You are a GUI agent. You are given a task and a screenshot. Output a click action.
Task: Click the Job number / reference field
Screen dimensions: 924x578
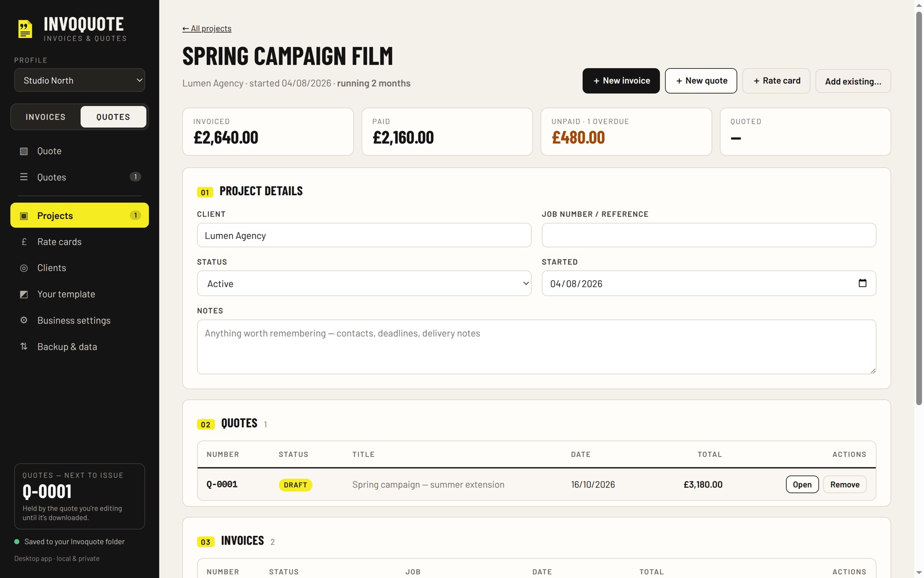[x=708, y=235]
